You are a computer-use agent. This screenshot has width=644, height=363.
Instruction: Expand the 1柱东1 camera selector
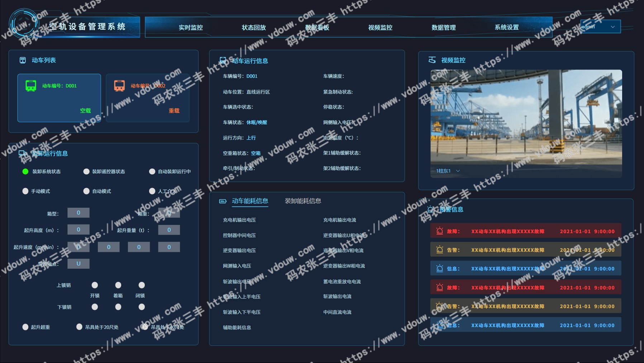click(448, 171)
